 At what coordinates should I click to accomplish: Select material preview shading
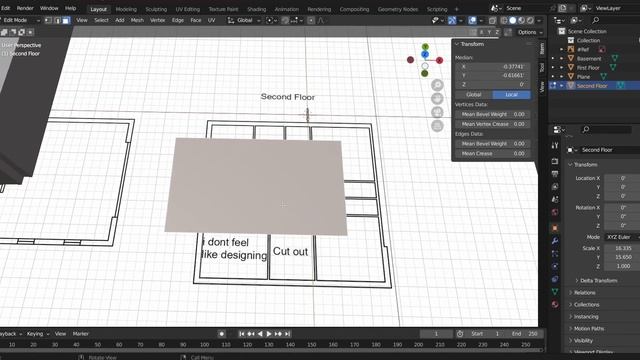point(521,20)
